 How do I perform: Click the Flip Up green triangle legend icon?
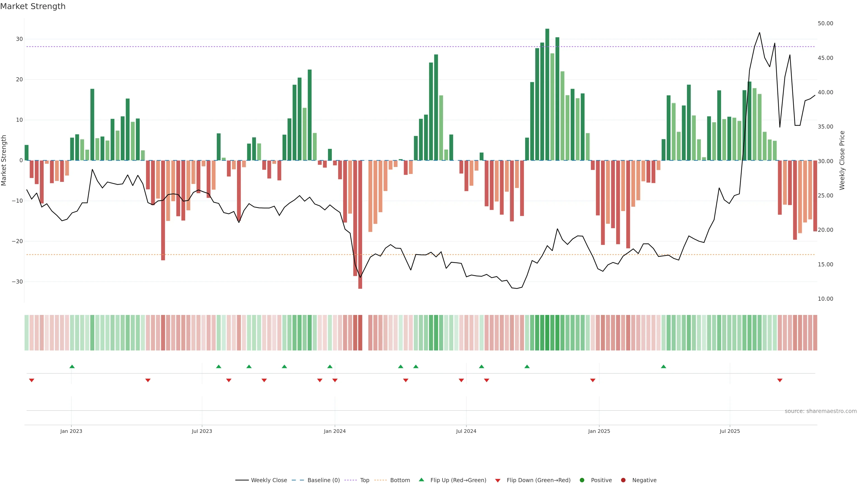[421, 480]
